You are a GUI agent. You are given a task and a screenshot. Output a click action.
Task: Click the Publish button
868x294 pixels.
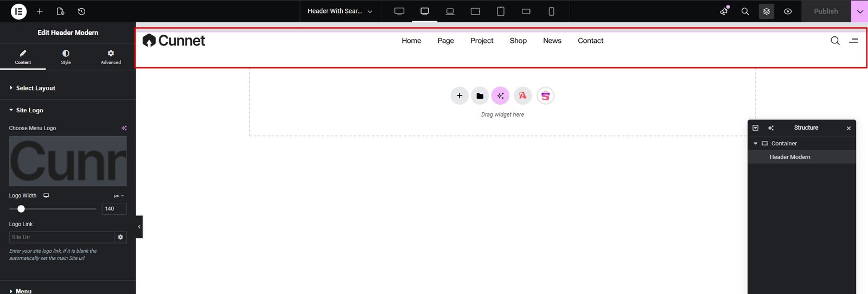[826, 11]
